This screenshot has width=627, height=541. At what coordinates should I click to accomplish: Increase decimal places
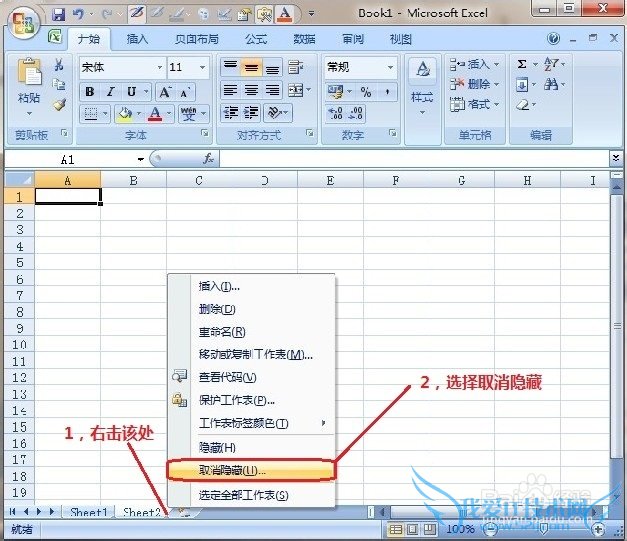(x=335, y=113)
